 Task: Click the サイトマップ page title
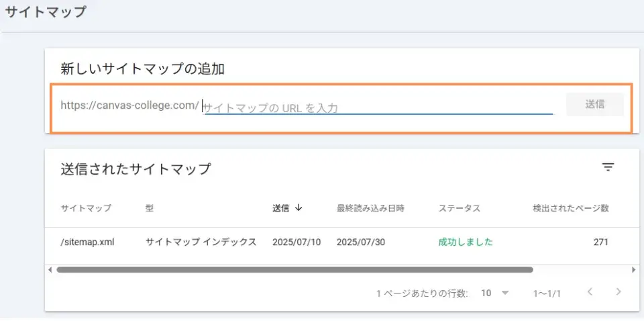click(46, 11)
